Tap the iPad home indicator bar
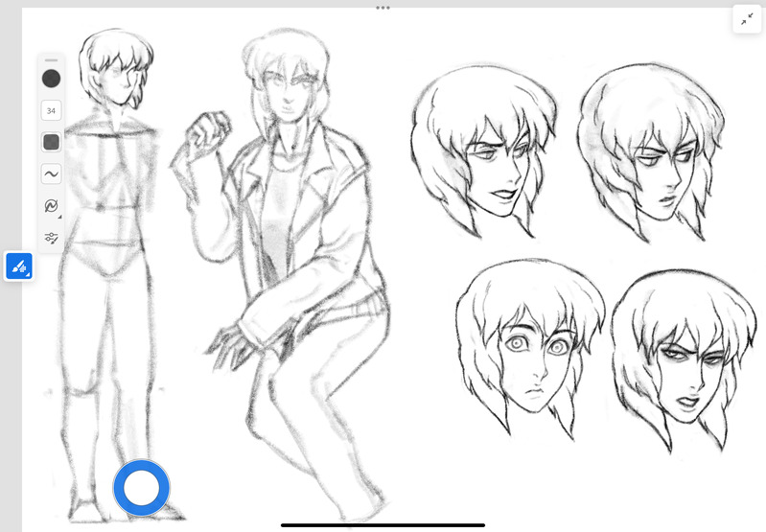 coord(383,525)
